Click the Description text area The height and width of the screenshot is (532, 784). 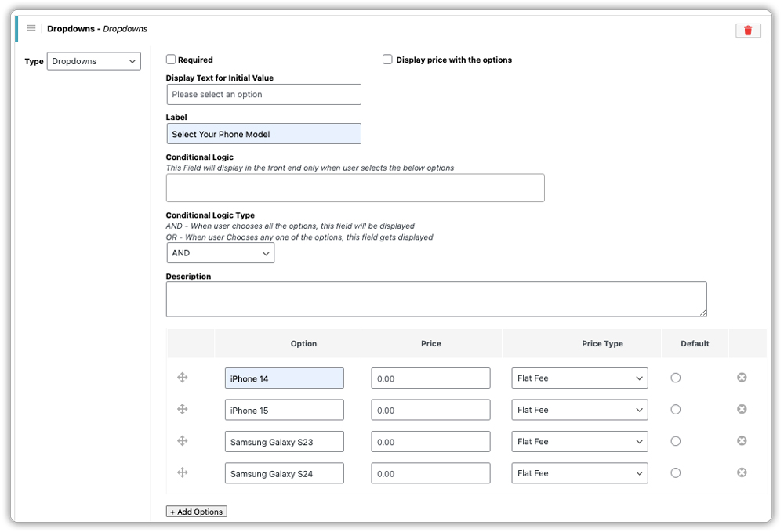click(436, 299)
